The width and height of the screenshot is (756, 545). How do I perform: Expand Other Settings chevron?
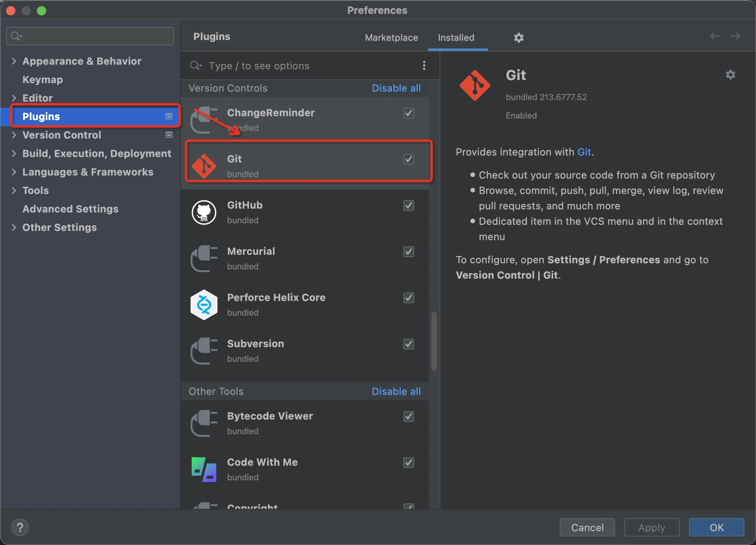[x=14, y=227]
